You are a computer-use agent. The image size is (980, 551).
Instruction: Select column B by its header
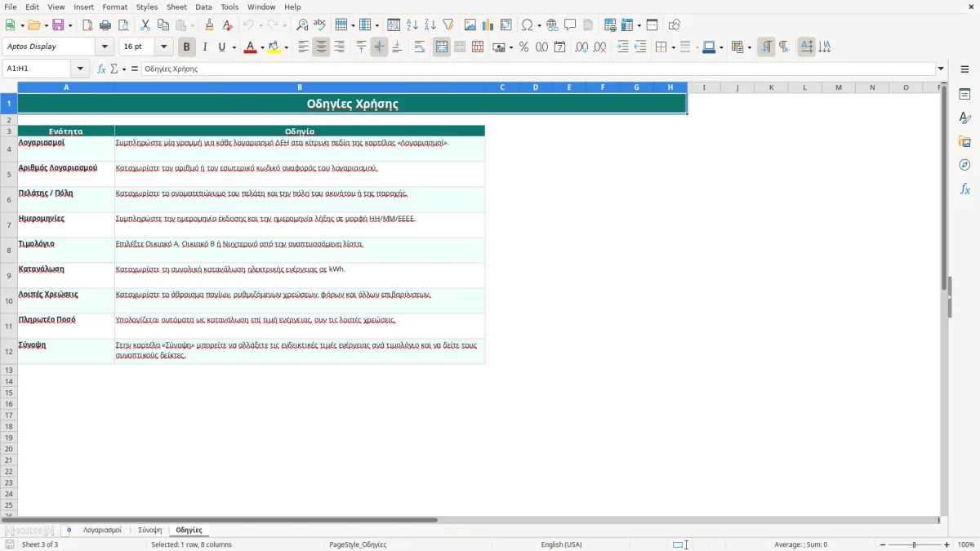(x=300, y=87)
